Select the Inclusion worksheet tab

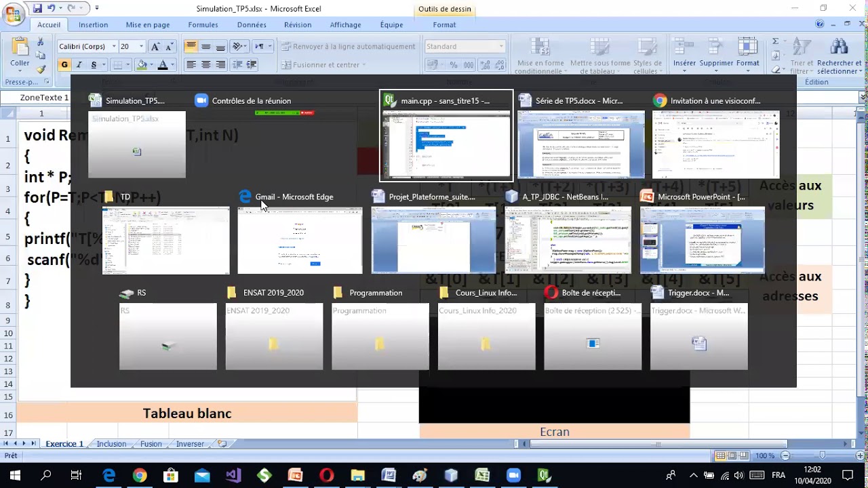pyautogui.click(x=111, y=444)
